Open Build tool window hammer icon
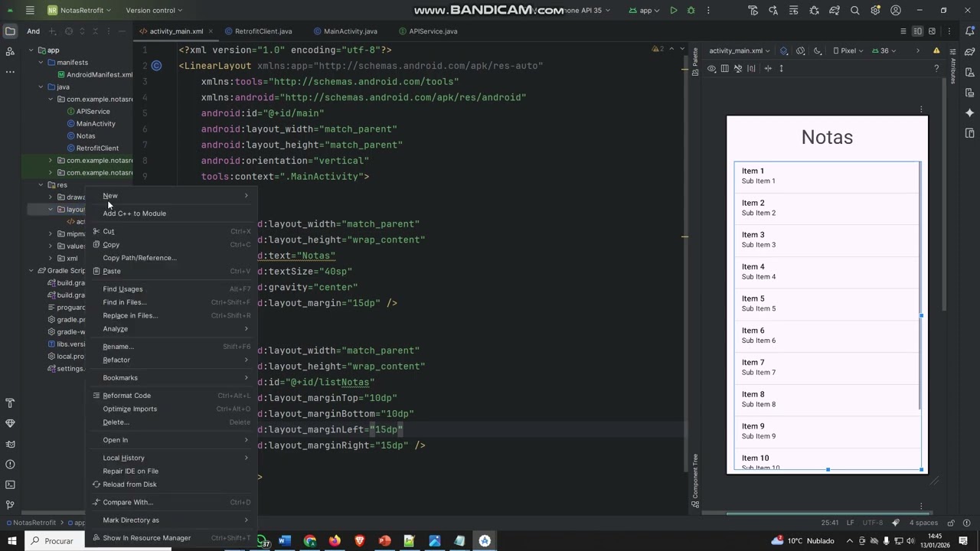The height and width of the screenshot is (551, 980). point(10,403)
